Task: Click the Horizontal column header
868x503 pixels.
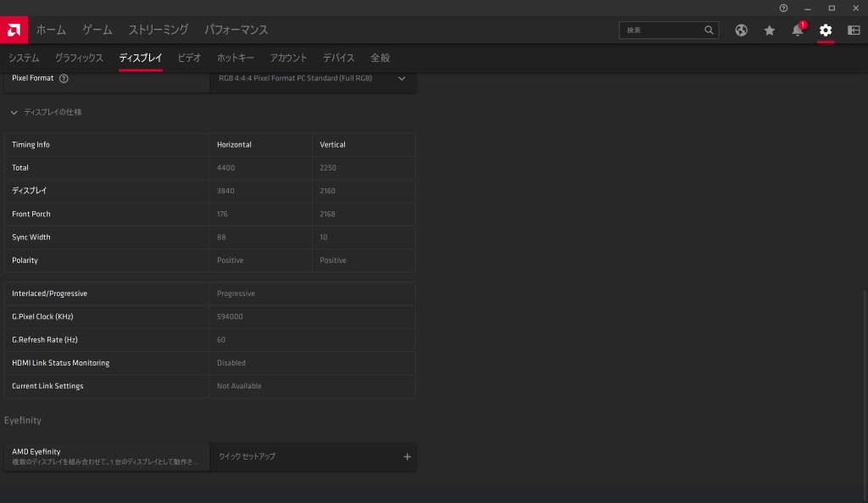Action: [x=234, y=144]
